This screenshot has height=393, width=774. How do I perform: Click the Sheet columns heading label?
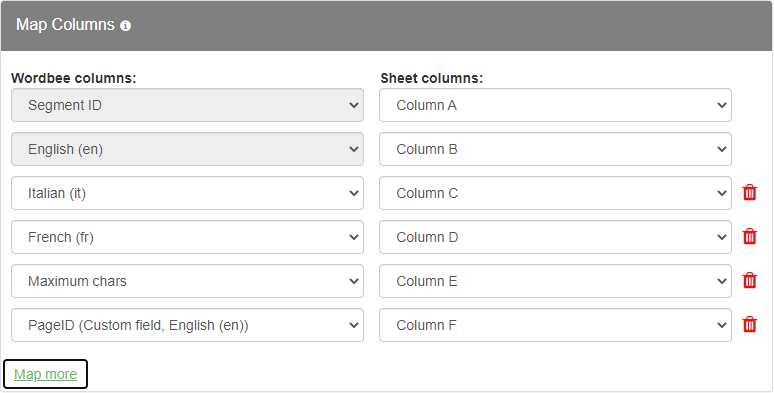432,78
